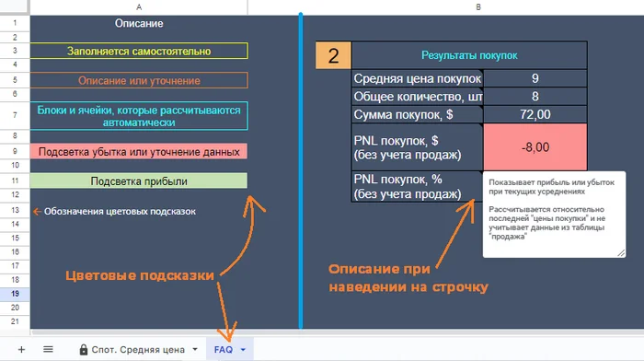The height and width of the screenshot is (361, 644).
Task: Open dropdown arrow of Спот. Средняя цена tab
Action: 195,349
